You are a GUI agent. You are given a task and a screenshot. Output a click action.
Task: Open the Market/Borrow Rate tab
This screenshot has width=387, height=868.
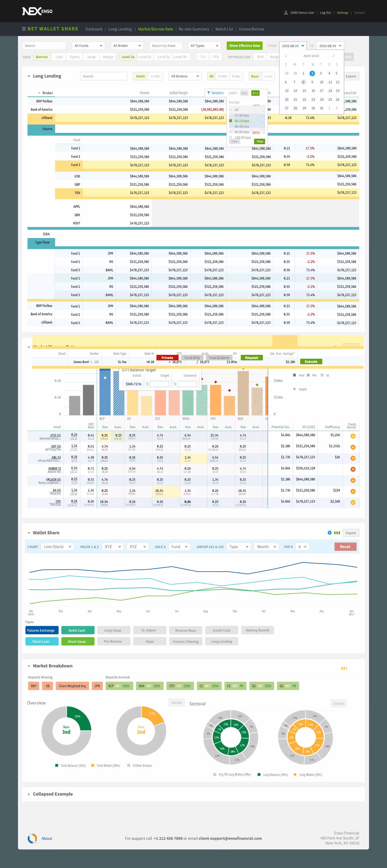tap(155, 29)
